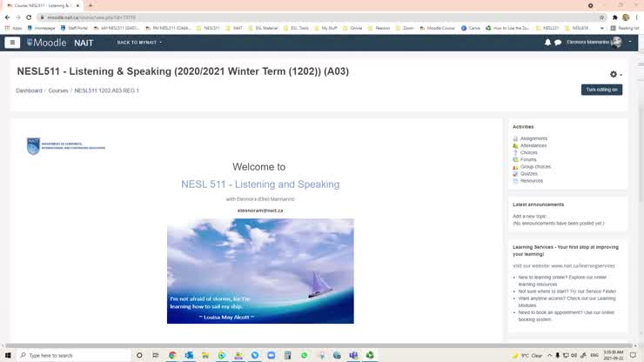The width and height of the screenshot is (644, 362).
Task: Open Chrome from the taskbar
Action: pyautogui.click(x=172, y=355)
